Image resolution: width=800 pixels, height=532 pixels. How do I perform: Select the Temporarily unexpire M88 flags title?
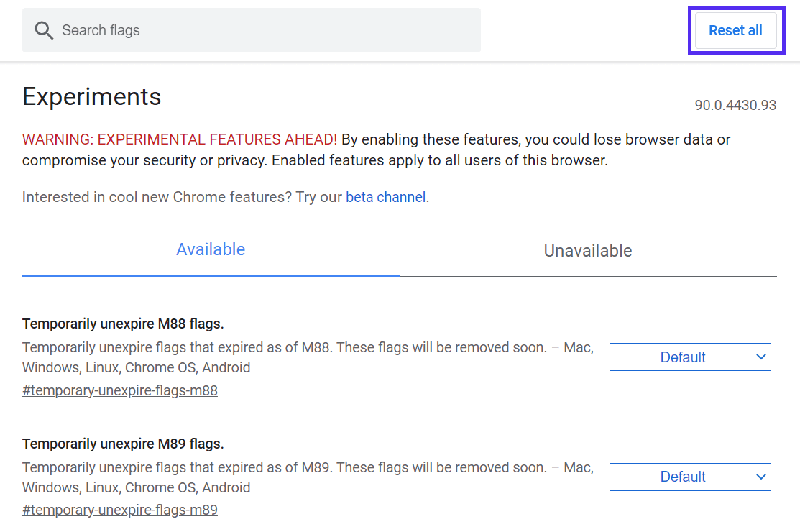[123, 324]
